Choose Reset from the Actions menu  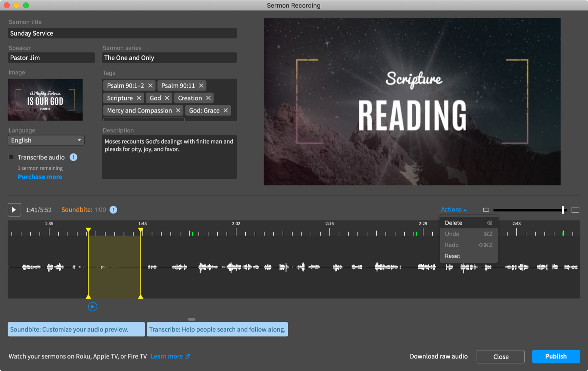point(452,256)
